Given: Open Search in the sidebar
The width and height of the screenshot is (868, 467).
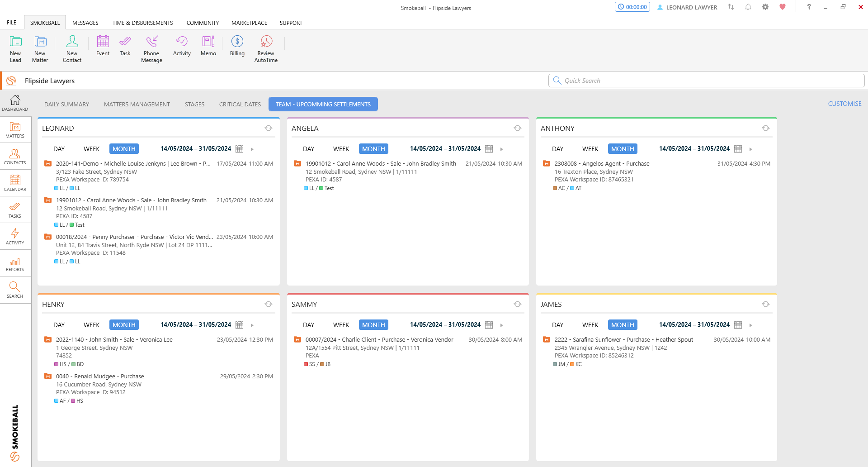Looking at the screenshot, I should pyautogui.click(x=15, y=290).
